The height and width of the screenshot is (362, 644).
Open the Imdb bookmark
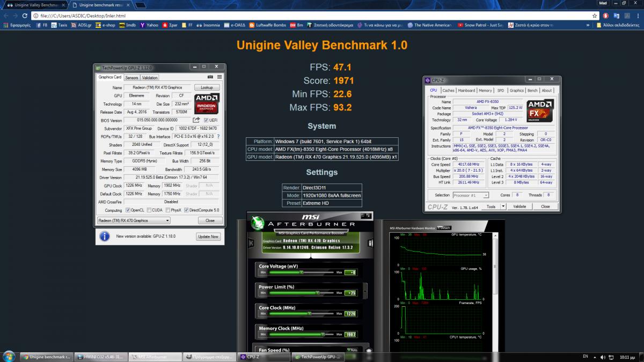[128, 25]
